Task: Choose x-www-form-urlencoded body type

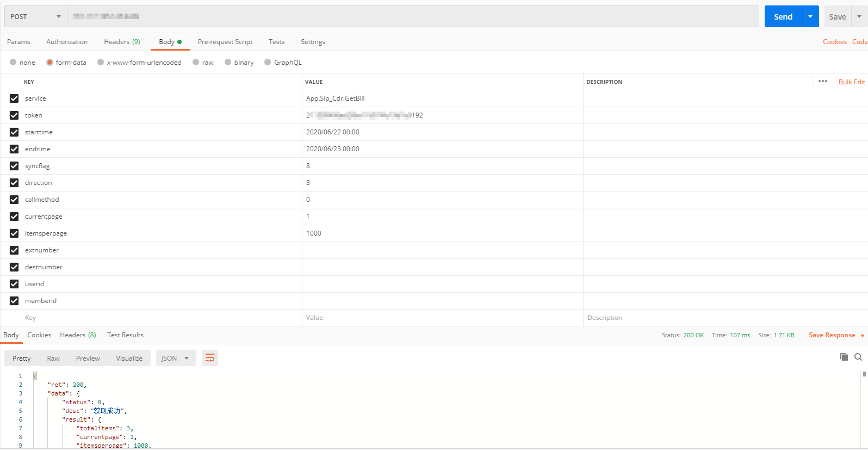Action: pyautogui.click(x=101, y=63)
